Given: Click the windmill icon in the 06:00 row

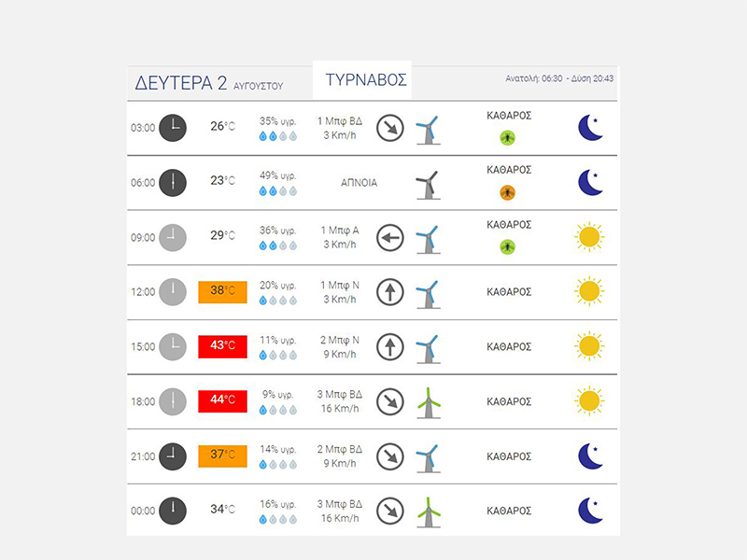Looking at the screenshot, I should 426,183.
